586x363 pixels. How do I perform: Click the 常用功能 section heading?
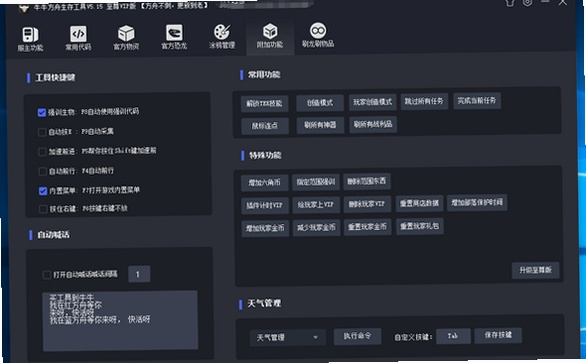(264, 75)
